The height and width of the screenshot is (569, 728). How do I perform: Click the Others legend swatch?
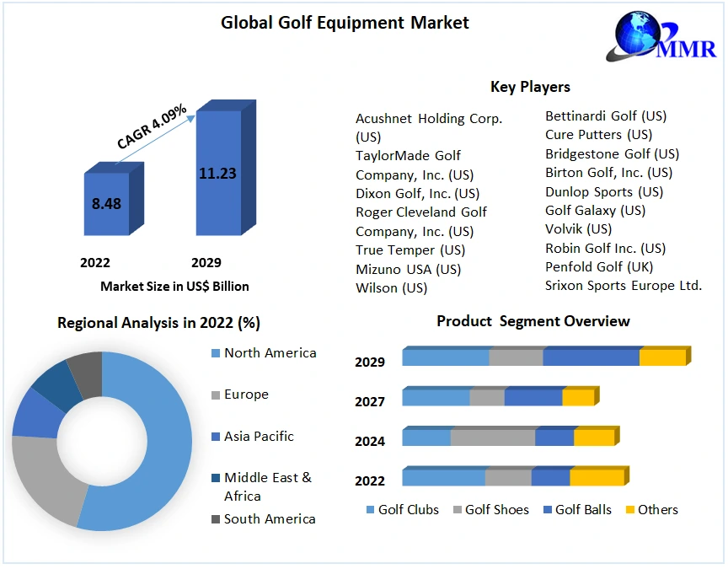coord(629,510)
